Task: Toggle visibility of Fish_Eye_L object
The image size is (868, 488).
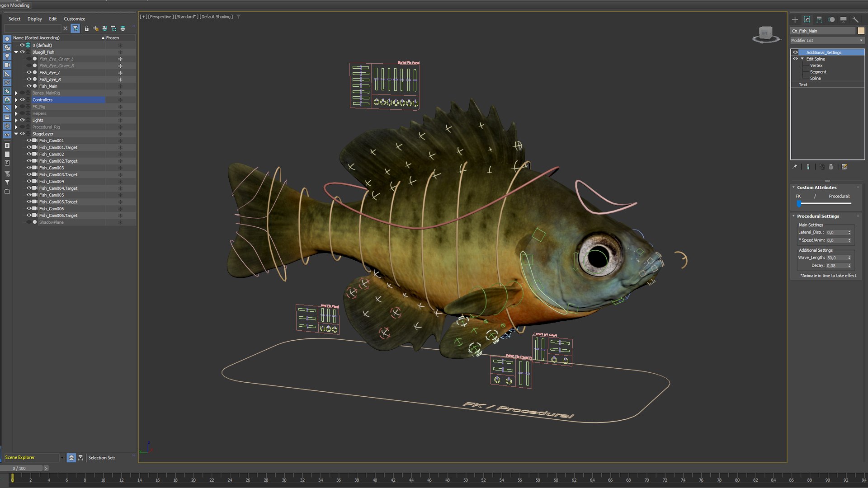Action: pyautogui.click(x=29, y=72)
